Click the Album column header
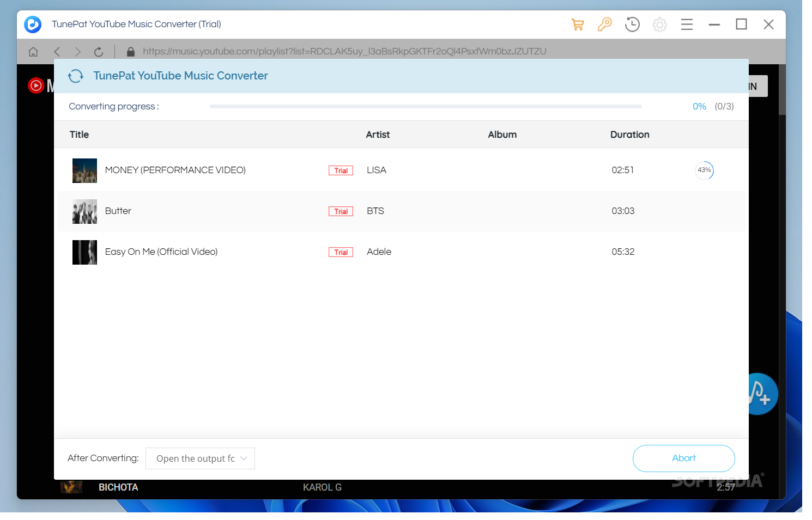 pos(502,134)
